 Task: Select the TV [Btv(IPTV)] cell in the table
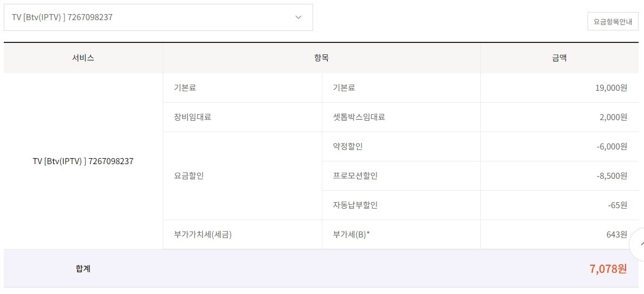click(83, 161)
